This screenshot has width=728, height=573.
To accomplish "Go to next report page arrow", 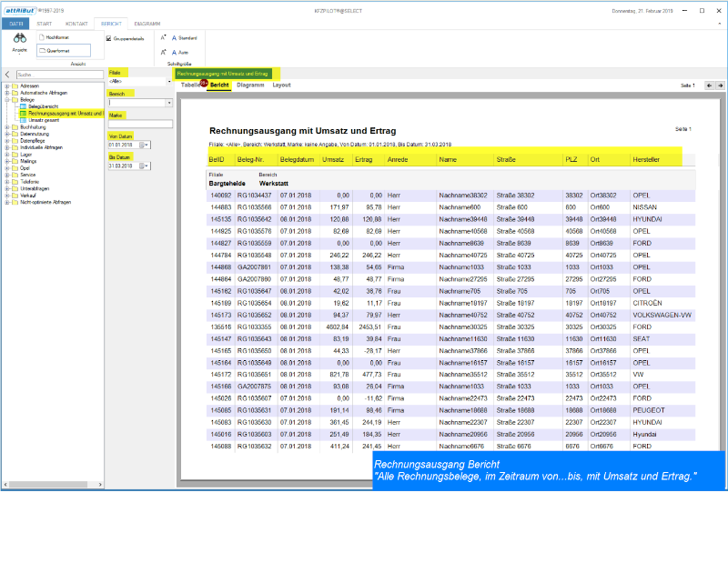I will (x=720, y=85).
